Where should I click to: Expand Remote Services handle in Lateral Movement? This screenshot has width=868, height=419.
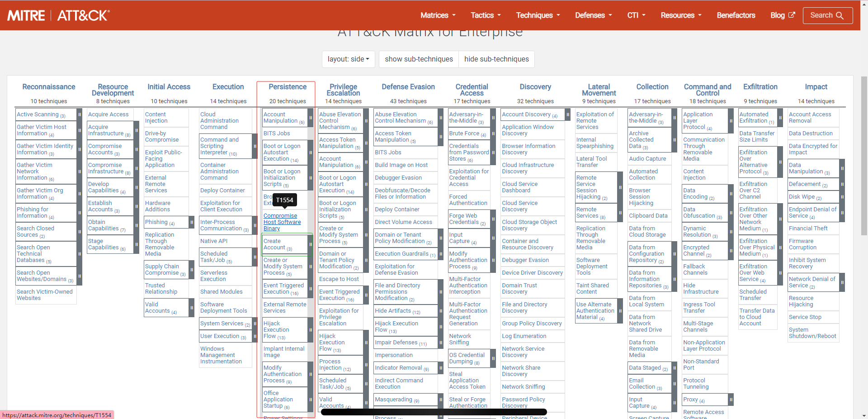(x=620, y=213)
